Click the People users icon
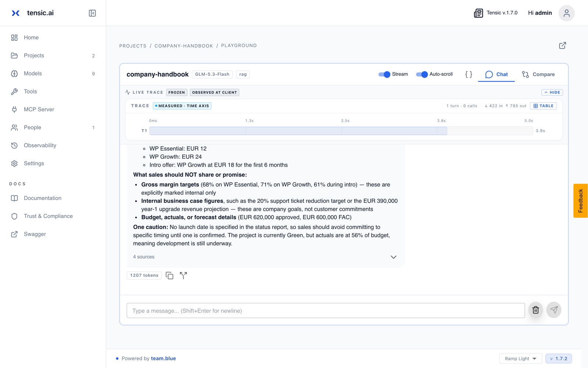588x368 pixels. [14, 128]
